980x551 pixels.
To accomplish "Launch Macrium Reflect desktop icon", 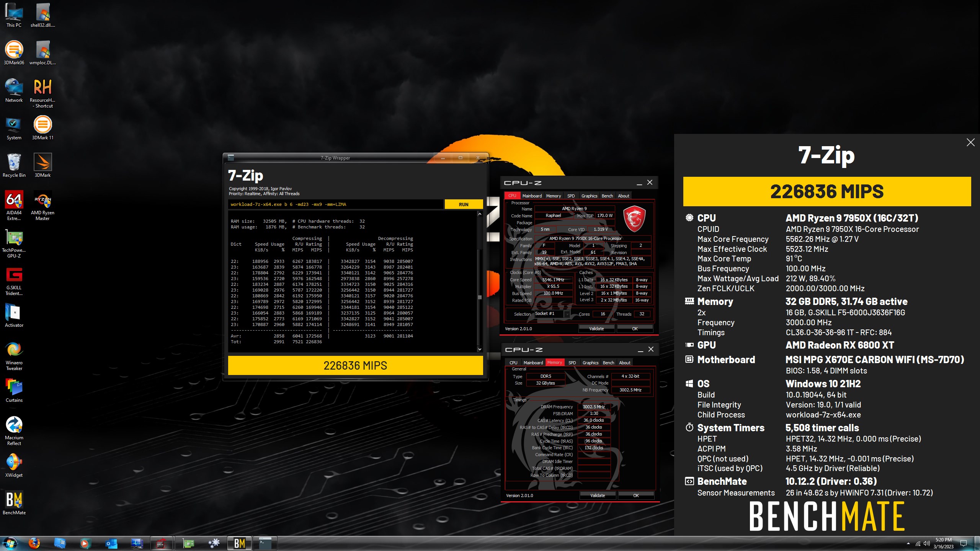I will coord(14,431).
